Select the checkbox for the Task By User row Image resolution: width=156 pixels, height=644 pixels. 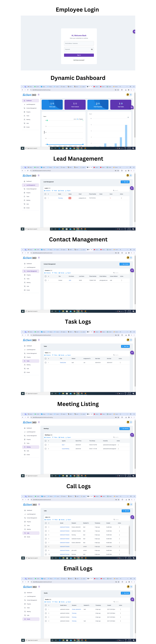[45, 363]
